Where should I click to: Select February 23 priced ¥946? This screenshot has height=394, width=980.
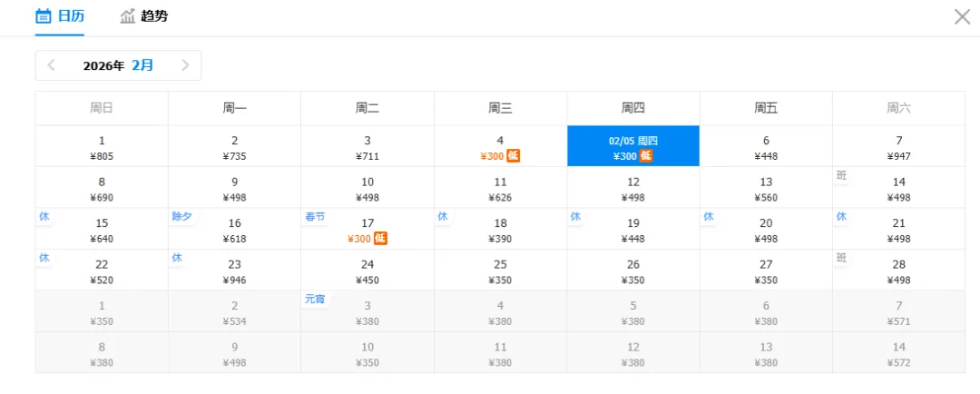coord(234,271)
